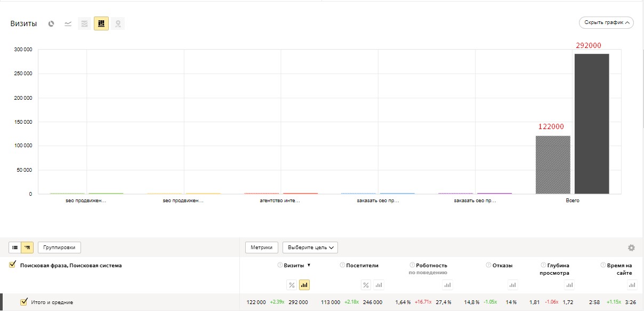Switch table to tree view
The image size is (644, 311).
[27, 248]
